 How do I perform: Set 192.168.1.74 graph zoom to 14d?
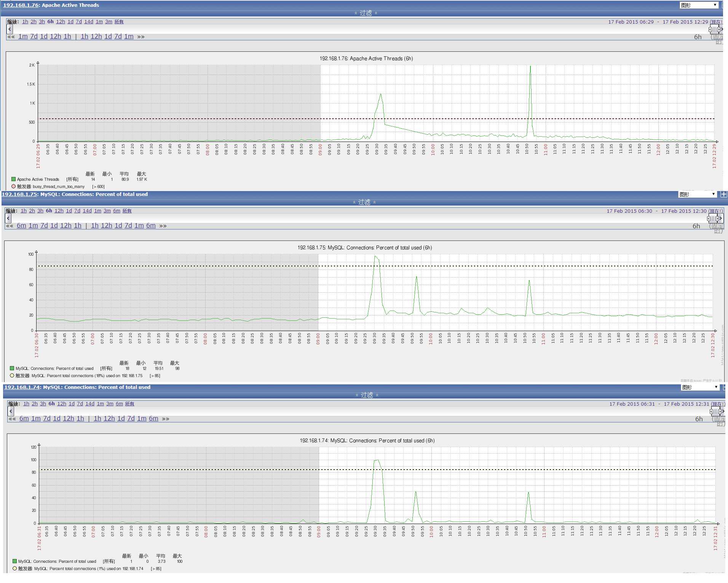(x=90, y=404)
